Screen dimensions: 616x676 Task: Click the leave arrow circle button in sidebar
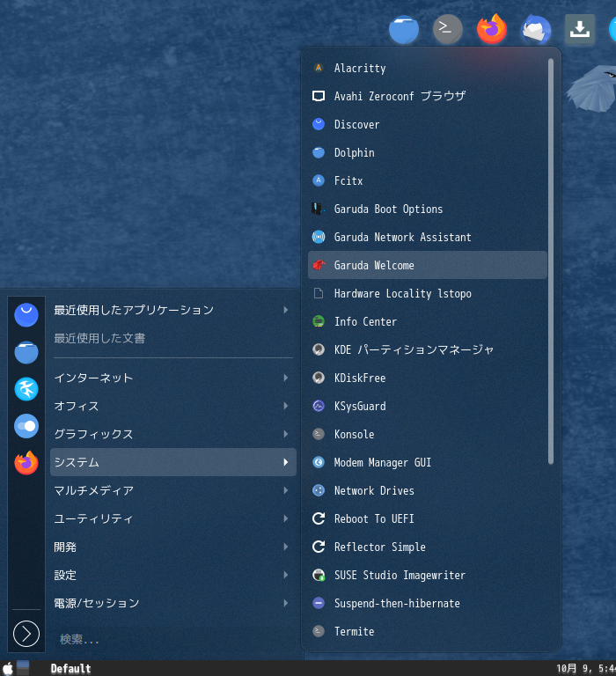[26, 634]
